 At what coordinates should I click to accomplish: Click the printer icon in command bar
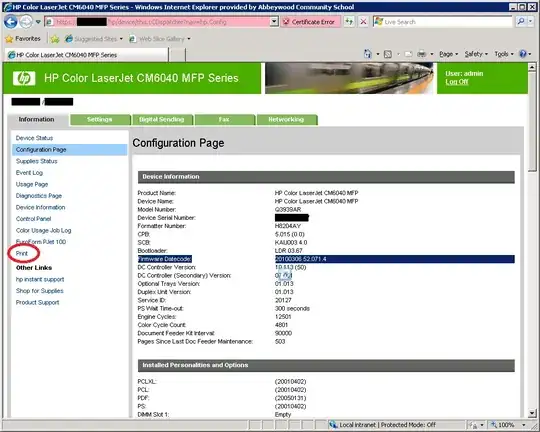coord(422,54)
